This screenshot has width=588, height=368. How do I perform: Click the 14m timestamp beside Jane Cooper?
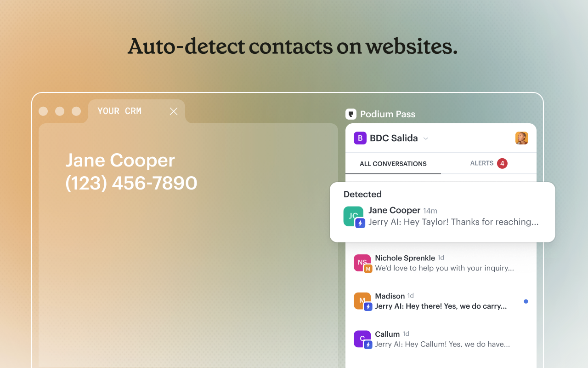click(430, 211)
